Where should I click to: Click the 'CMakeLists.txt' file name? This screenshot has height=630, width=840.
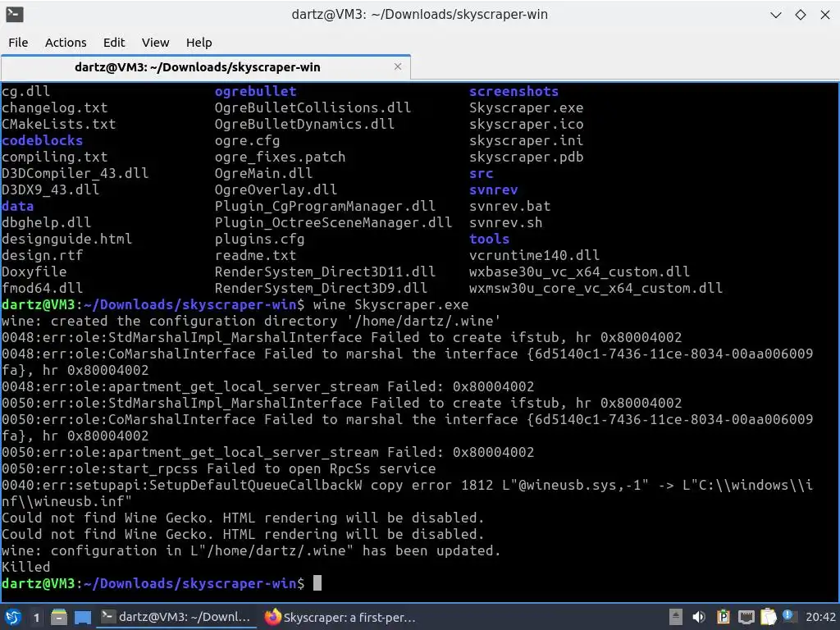59,125
